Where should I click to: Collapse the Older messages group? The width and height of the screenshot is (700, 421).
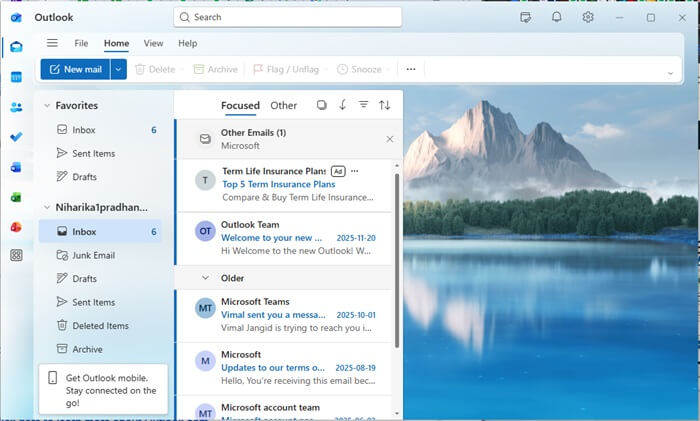pos(205,278)
